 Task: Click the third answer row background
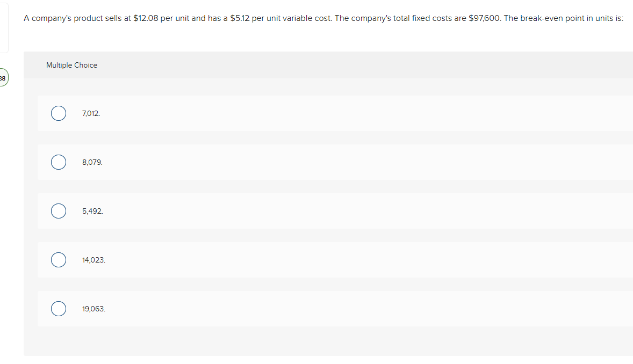pyautogui.click(x=322, y=211)
